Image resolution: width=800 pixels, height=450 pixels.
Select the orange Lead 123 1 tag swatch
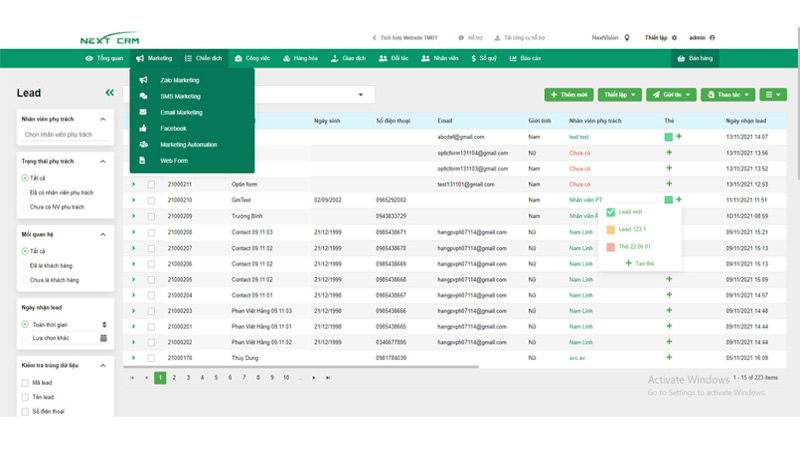[611, 229]
